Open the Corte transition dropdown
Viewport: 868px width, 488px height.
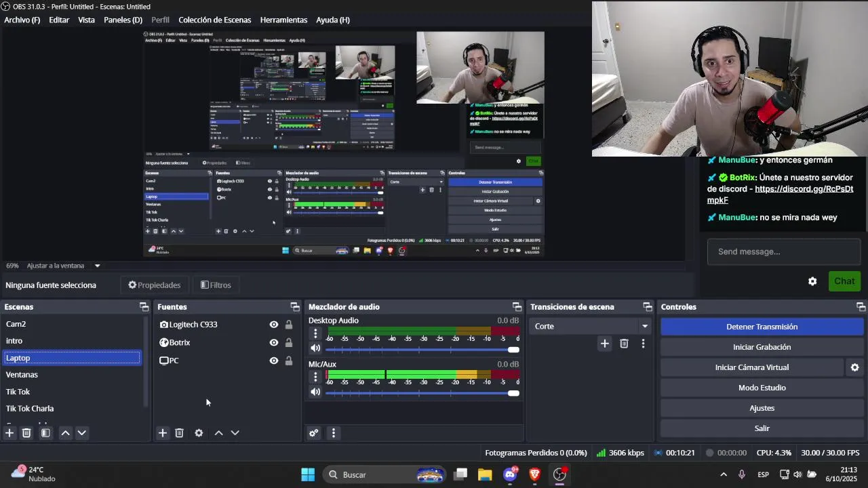[589, 326]
